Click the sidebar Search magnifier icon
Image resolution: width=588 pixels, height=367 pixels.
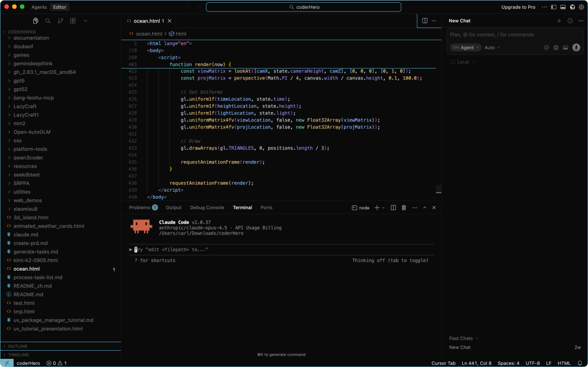(x=48, y=21)
